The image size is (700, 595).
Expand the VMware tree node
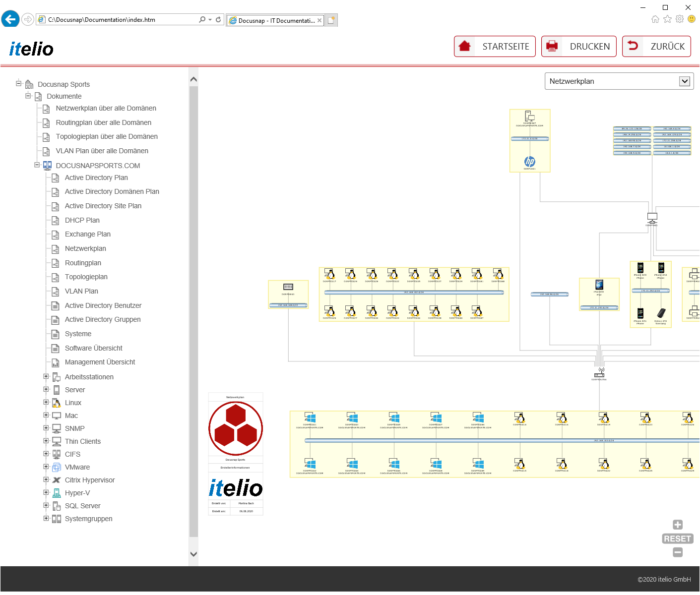click(46, 467)
